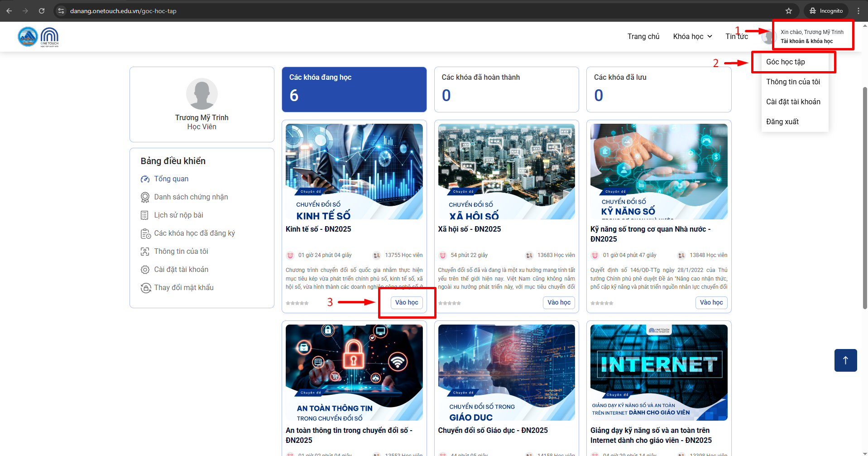Click the One Touch logo in header

[49, 37]
